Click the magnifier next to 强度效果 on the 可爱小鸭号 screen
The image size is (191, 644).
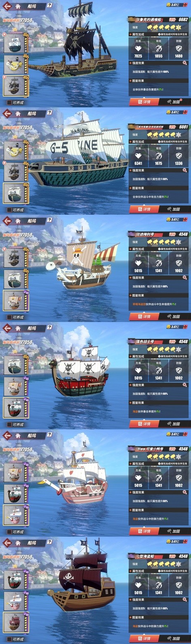185,492
